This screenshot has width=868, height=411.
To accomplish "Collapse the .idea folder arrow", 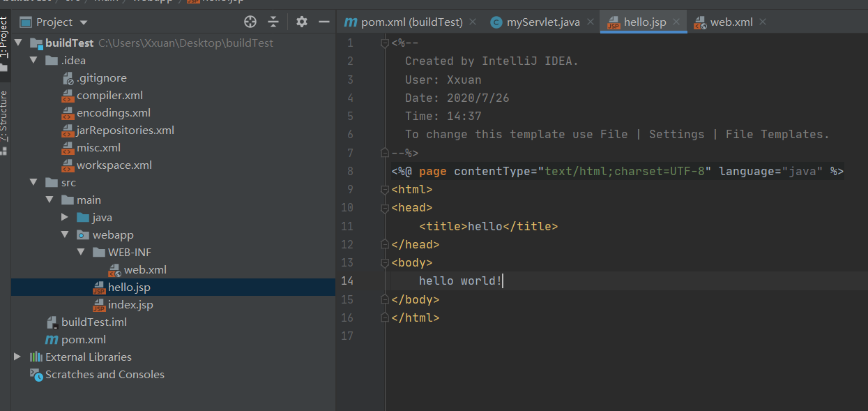I will tap(33, 61).
